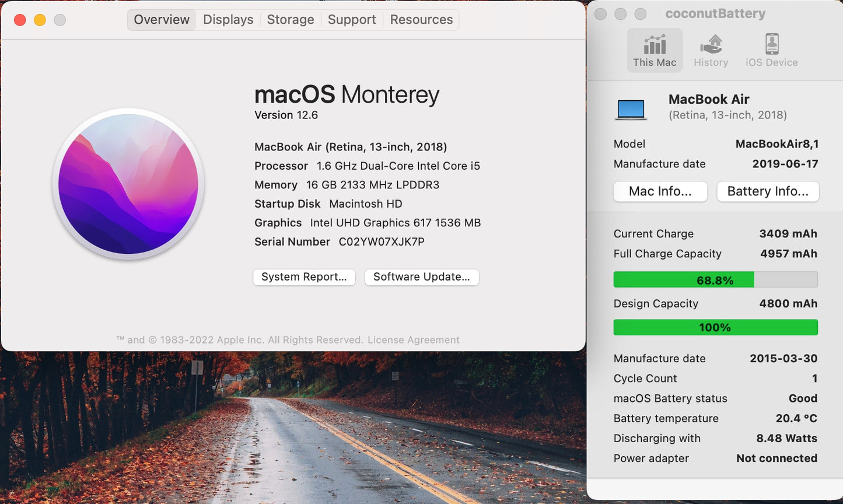Open System Report

click(x=304, y=277)
